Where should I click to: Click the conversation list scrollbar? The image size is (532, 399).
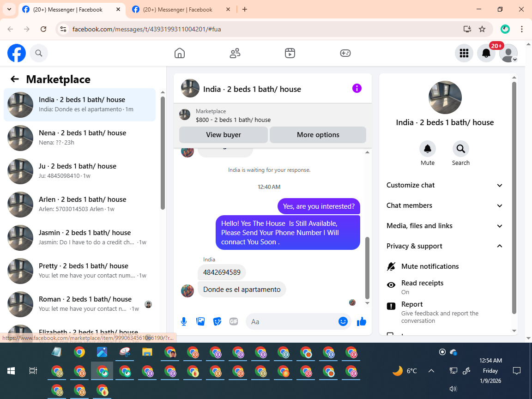point(163,153)
